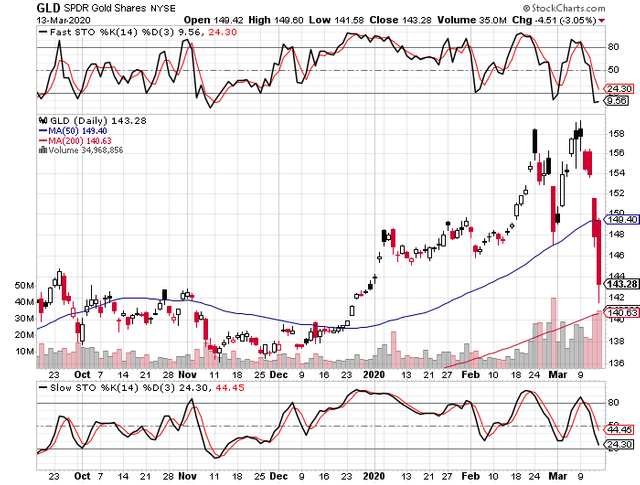
Task: Click the 50M volume axis label
Action: click(x=24, y=285)
